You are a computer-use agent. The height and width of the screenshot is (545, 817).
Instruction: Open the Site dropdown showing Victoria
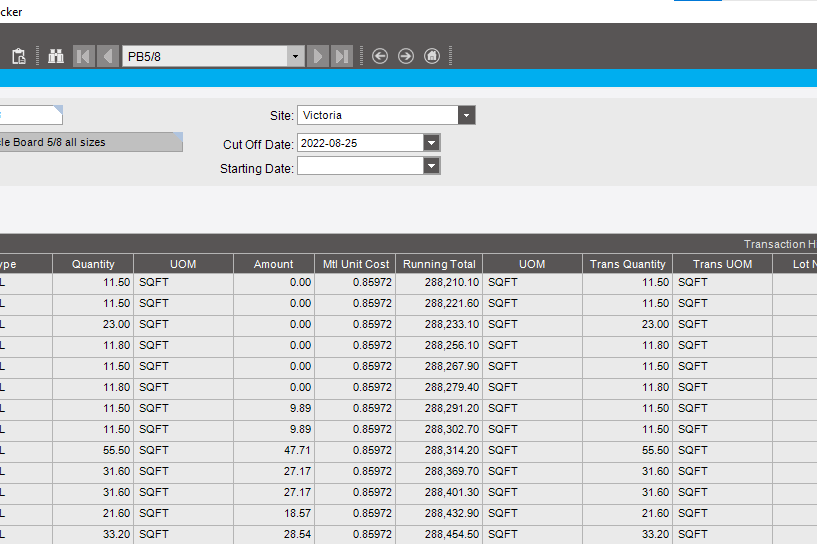click(466, 115)
